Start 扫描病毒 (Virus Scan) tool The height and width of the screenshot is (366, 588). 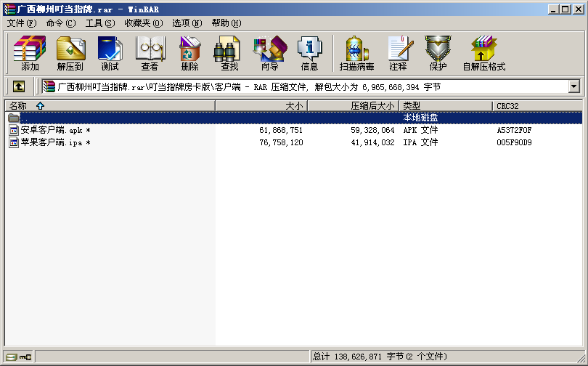tap(356, 53)
